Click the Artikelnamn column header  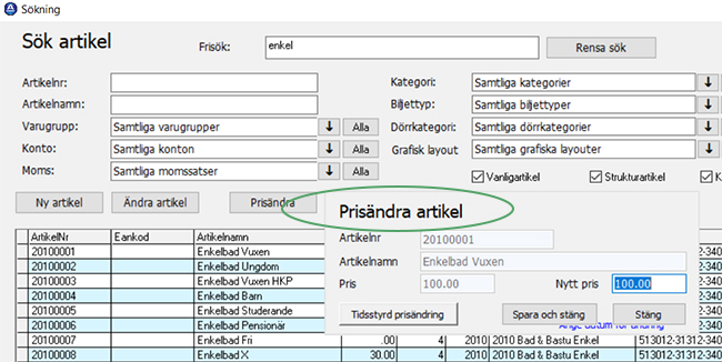[x=260, y=237]
